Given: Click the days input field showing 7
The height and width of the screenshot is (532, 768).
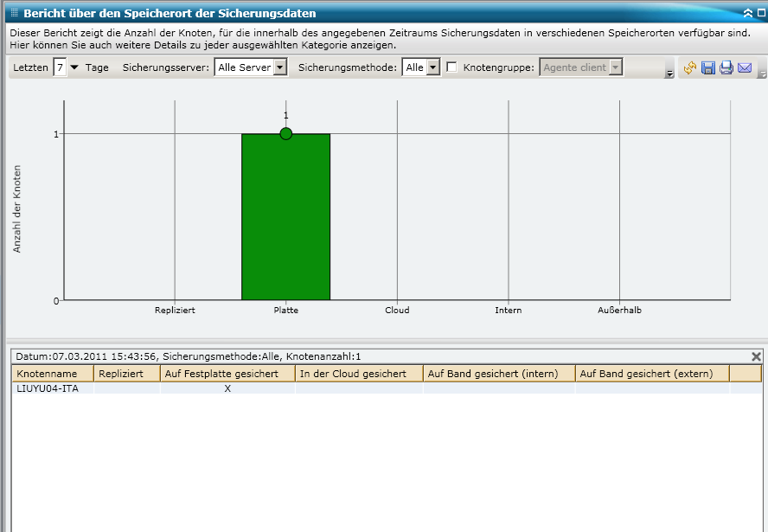Looking at the screenshot, I should [x=60, y=67].
